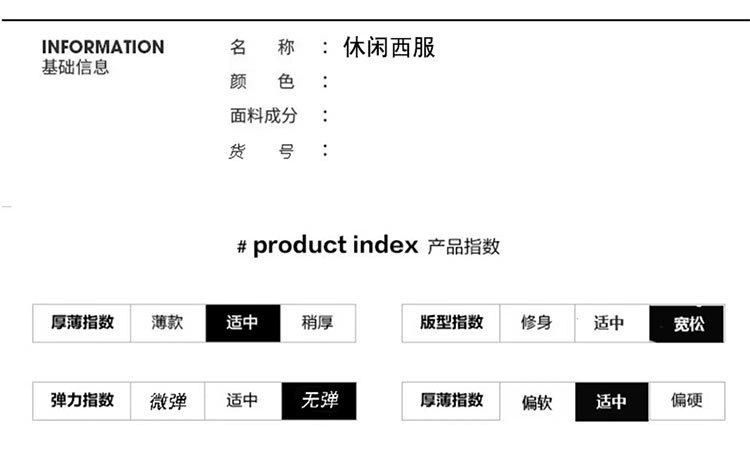Select the 偏软 softness option
The height and width of the screenshot is (462, 750).
[536, 402]
